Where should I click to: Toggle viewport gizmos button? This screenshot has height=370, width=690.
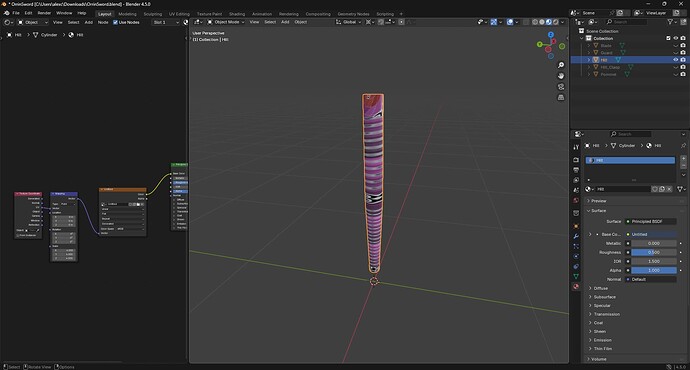click(494, 22)
